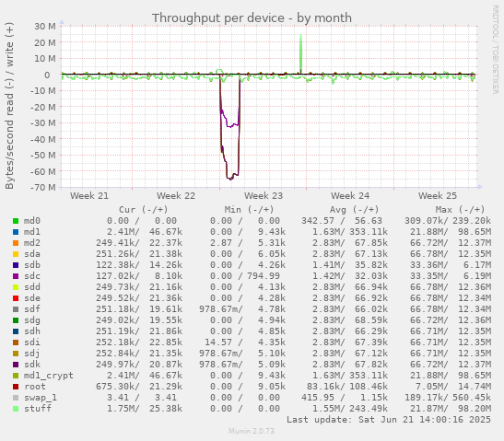The image size is (504, 441).
Task: Click the Week 22 axis label
Action: (x=176, y=195)
